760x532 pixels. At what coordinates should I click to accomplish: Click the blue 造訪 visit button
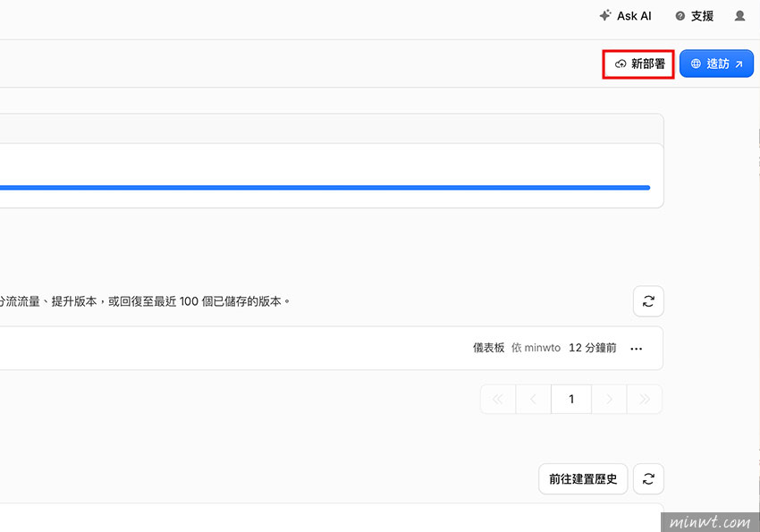[x=716, y=64]
